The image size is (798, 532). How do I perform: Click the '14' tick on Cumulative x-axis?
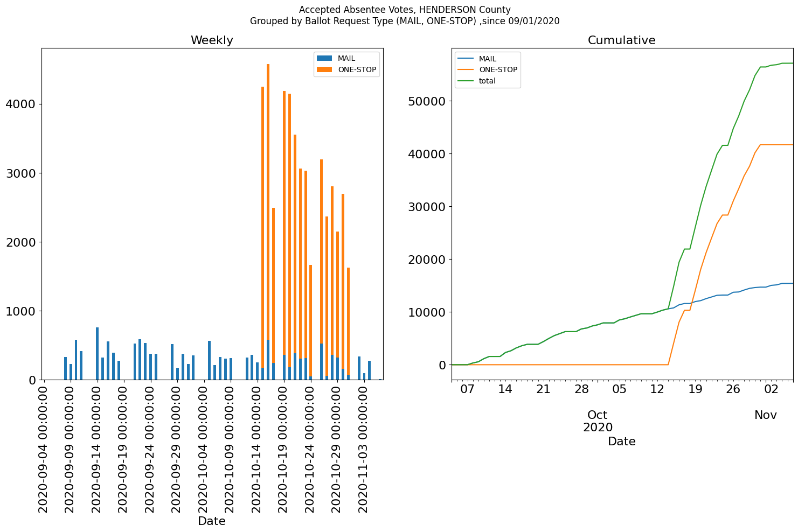click(x=505, y=389)
